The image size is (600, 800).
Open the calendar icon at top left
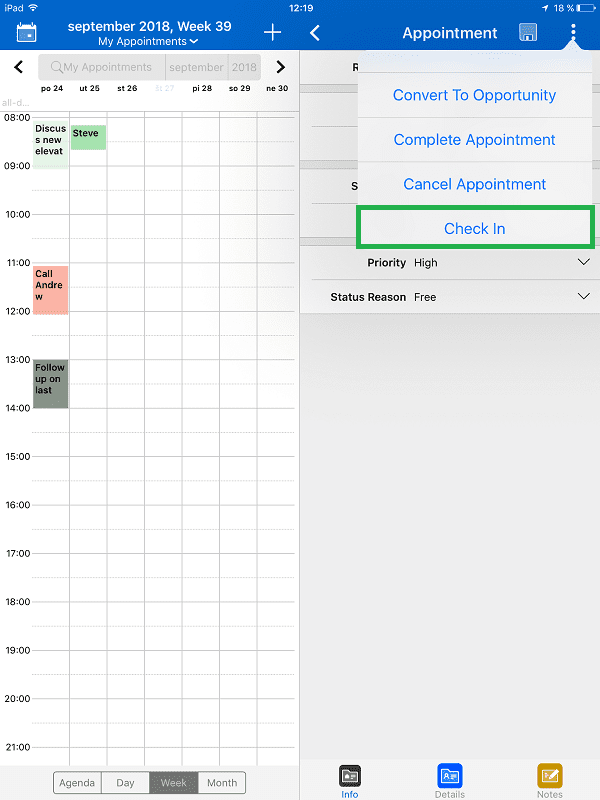[x=27, y=33]
